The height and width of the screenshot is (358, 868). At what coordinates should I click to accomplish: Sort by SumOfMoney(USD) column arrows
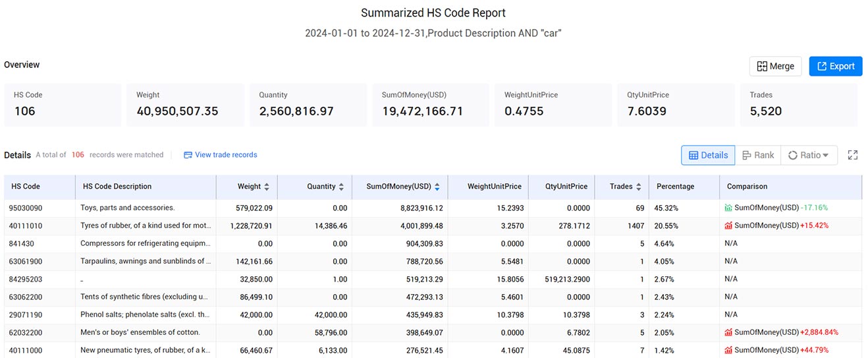[x=437, y=187]
